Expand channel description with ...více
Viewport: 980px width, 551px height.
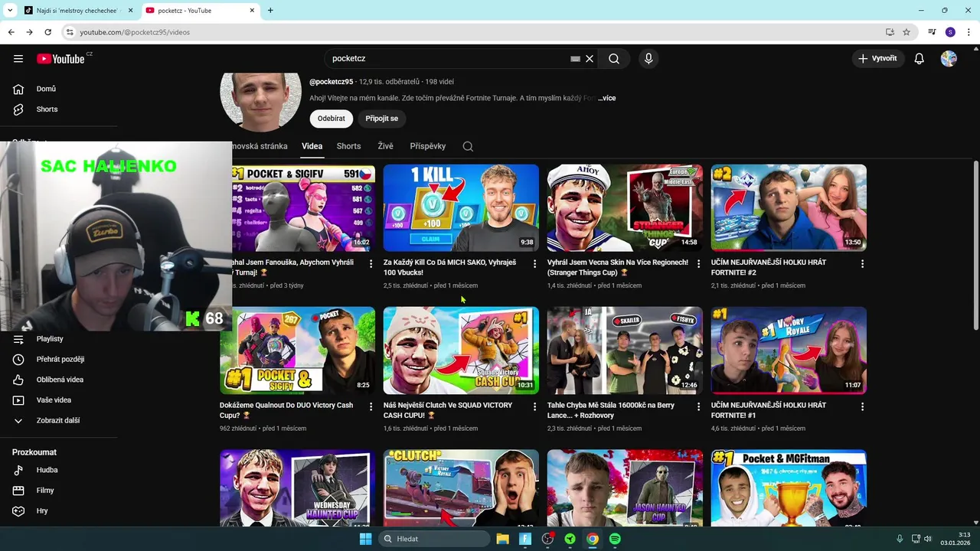click(x=606, y=98)
